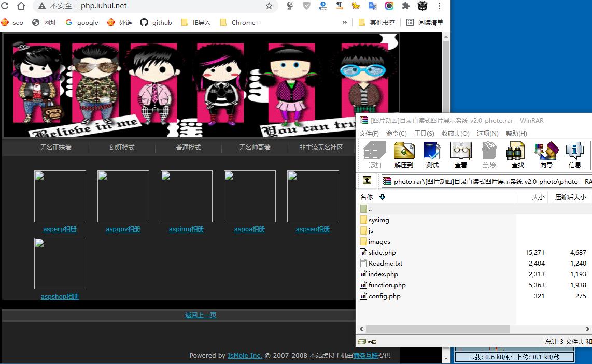This screenshot has width=592, height=364.
Task: Bookmark this page with the star icon
Action: click(x=269, y=6)
